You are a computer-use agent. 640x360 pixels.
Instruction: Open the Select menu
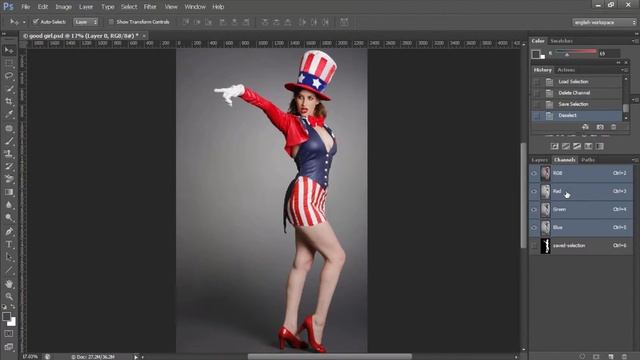(129, 7)
